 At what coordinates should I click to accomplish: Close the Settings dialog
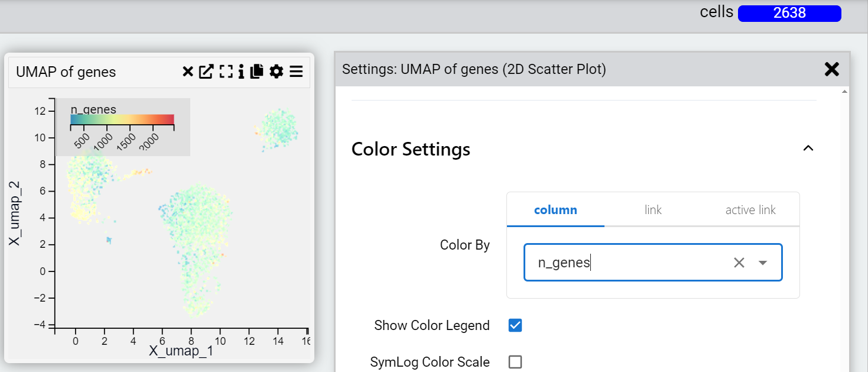[x=831, y=69]
